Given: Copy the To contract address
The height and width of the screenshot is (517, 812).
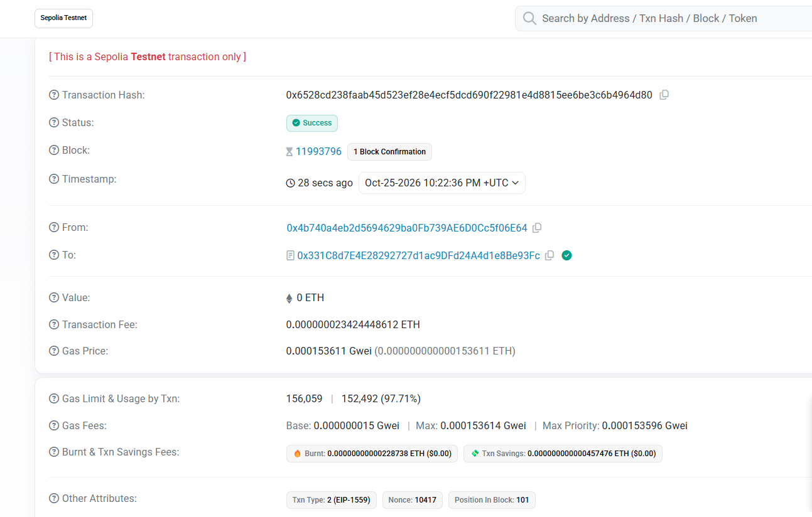Looking at the screenshot, I should 549,256.
